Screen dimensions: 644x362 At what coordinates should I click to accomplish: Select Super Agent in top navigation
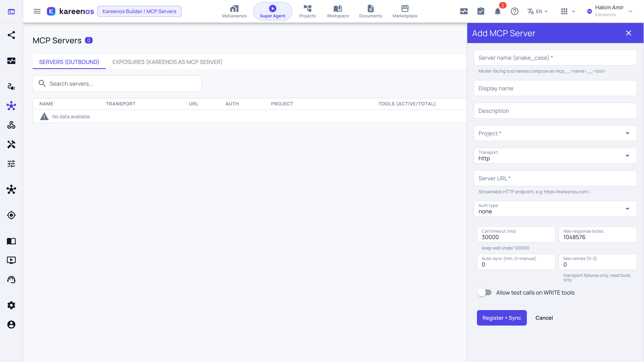pos(273,11)
